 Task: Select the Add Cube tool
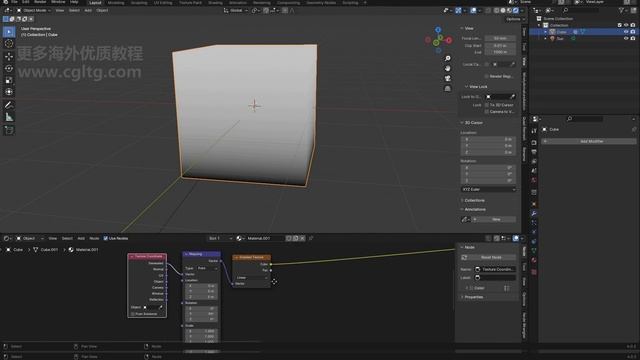pos(9,130)
